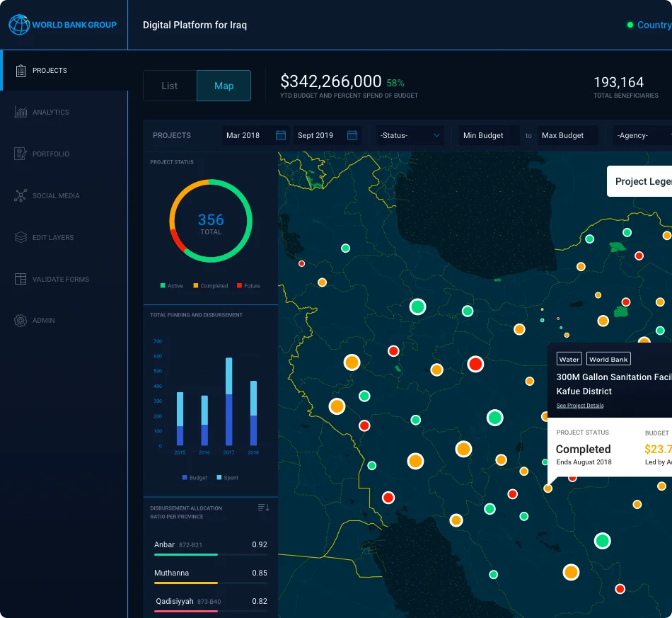Click the green Country status dot
The image size is (672, 618).
pyautogui.click(x=630, y=25)
